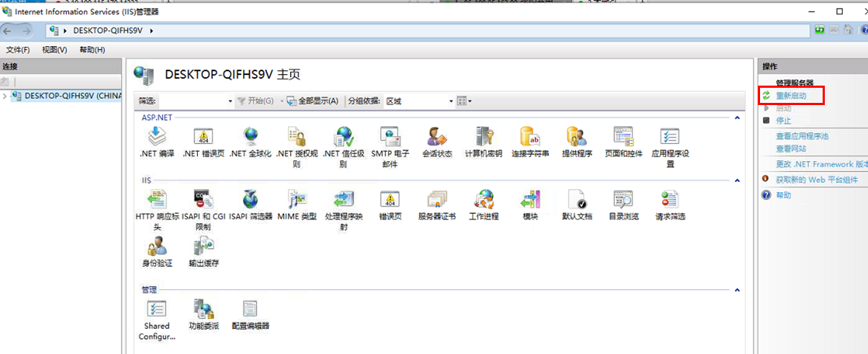Open the 目录浏览 feature icon
The width and height of the screenshot is (868, 354).
click(x=623, y=199)
